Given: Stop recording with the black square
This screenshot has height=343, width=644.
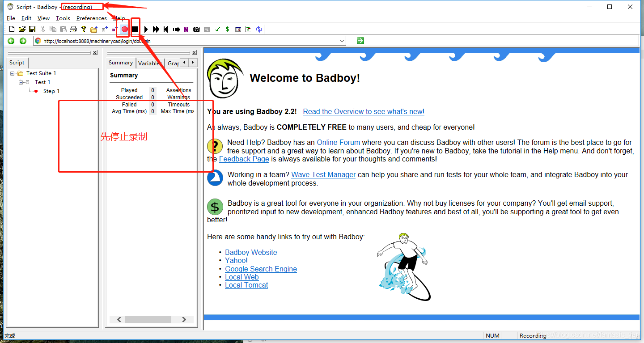Looking at the screenshot, I should pos(135,29).
